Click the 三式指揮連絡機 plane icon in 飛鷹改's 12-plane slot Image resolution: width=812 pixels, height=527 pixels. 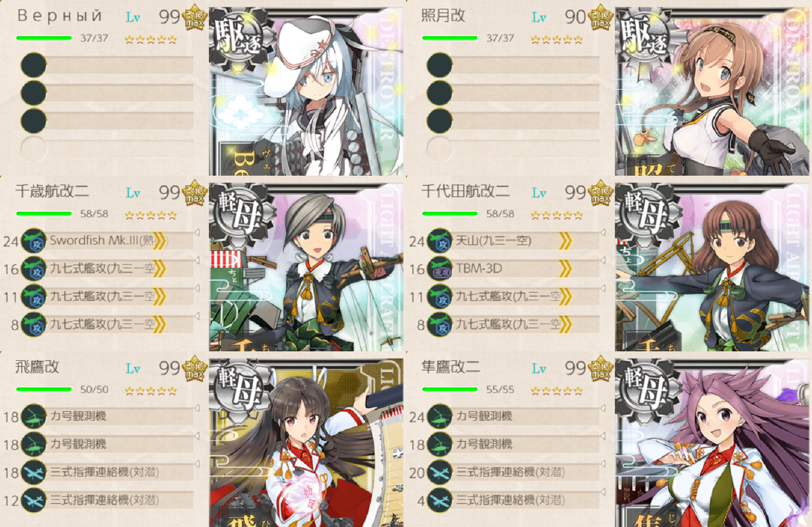34,500
